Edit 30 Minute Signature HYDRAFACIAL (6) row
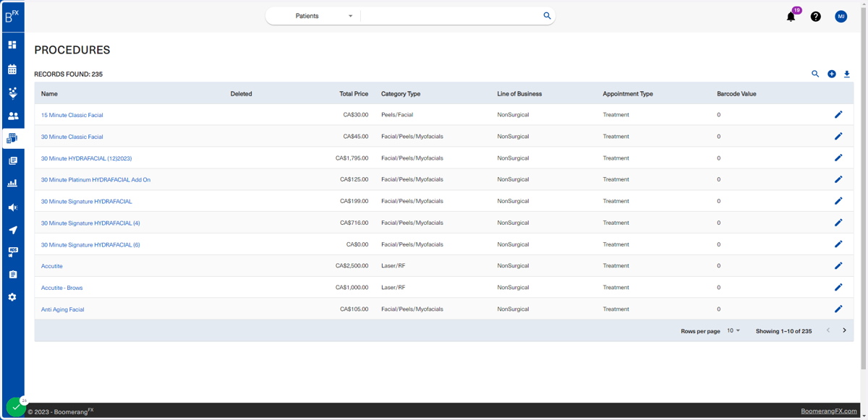This screenshot has width=868, height=420. point(838,244)
